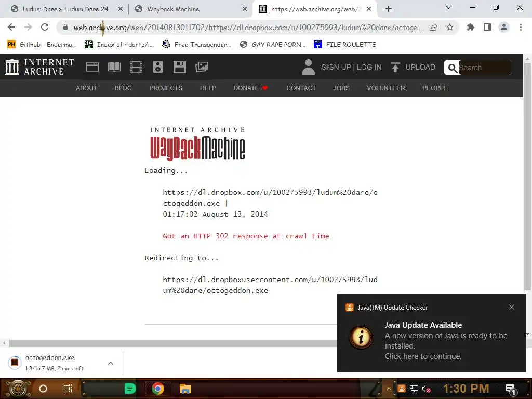The width and height of the screenshot is (532, 399).
Task: Click the dropboxusercontent.com redirect link
Action: pos(270,285)
